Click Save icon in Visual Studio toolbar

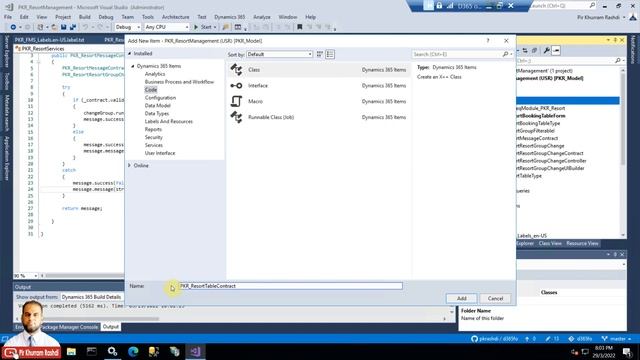pos(64,27)
